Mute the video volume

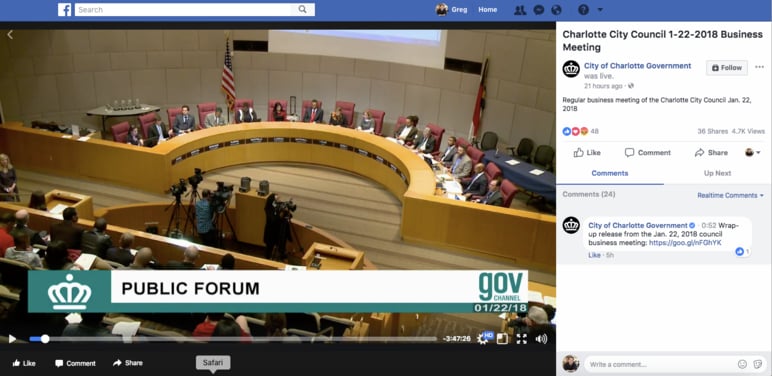coord(541,339)
